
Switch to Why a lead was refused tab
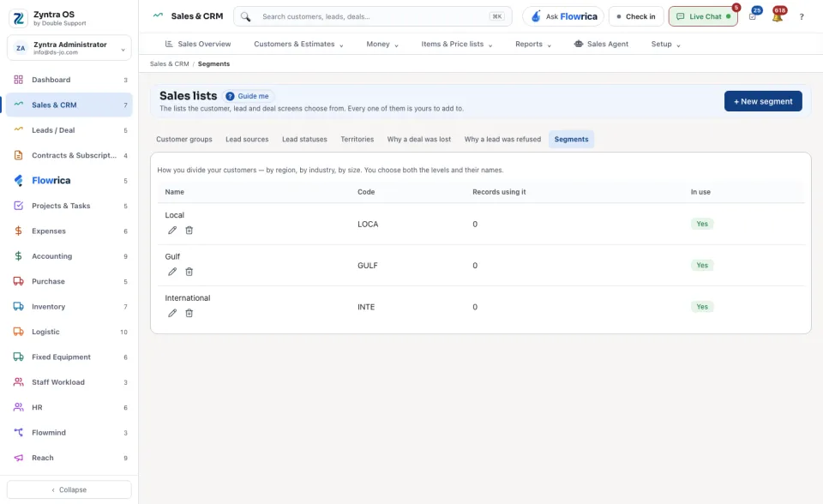click(x=502, y=140)
